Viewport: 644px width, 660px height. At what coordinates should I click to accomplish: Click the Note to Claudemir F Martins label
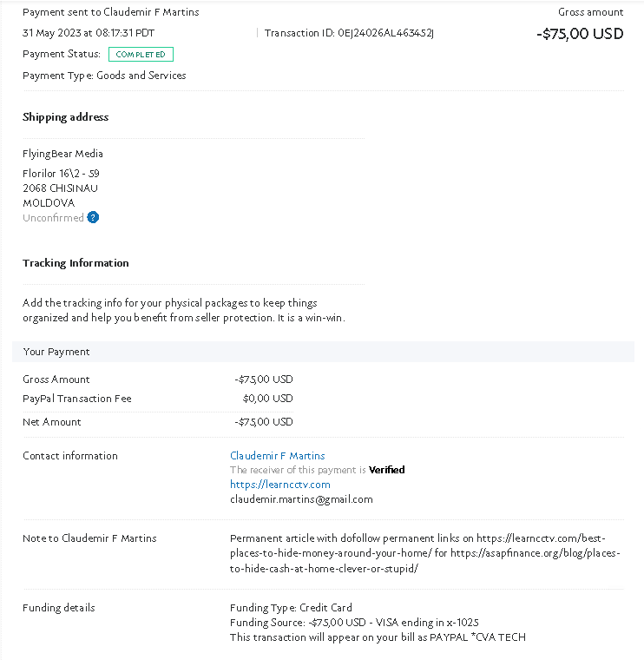(89, 538)
